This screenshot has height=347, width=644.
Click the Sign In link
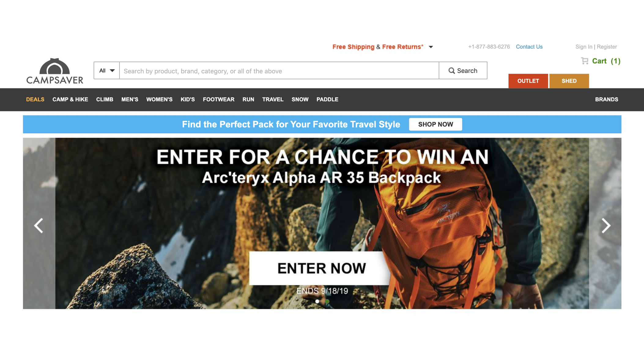tap(584, 47)
